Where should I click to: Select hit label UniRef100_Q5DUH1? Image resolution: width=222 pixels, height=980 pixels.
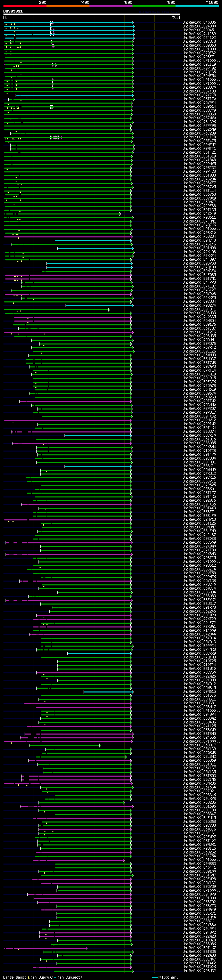[199, 340]
